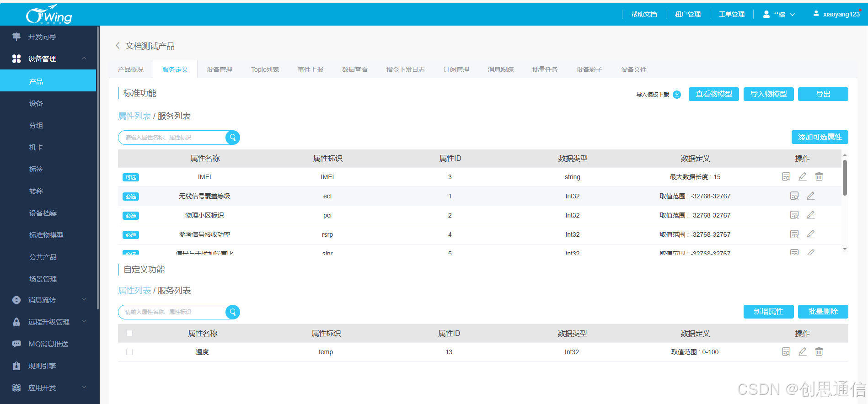
Task: View details of the rsrp property row
Action: pyautogui.click(x=794, y=234)
